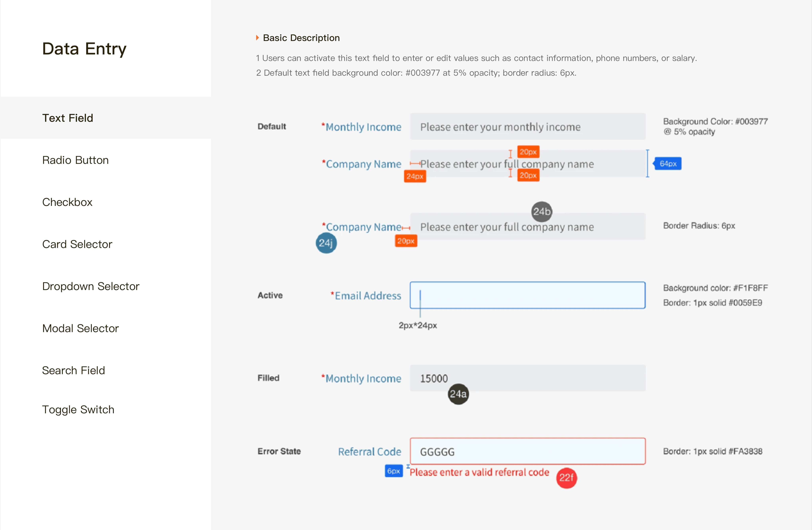Image resolution: width=812 pixels, height=530 pixels.
Task: Click the 24j blue annotation badge
Action: click(x=326, y=243)
